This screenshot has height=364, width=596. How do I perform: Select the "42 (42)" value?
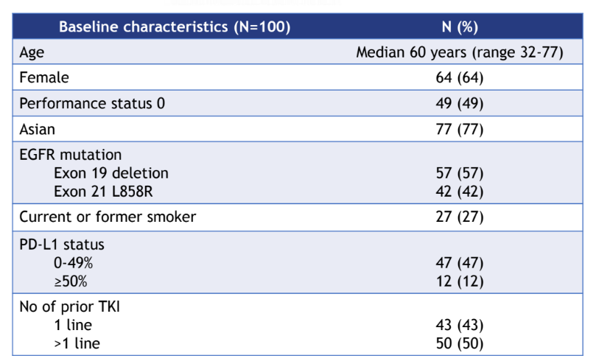pos(460,192)
